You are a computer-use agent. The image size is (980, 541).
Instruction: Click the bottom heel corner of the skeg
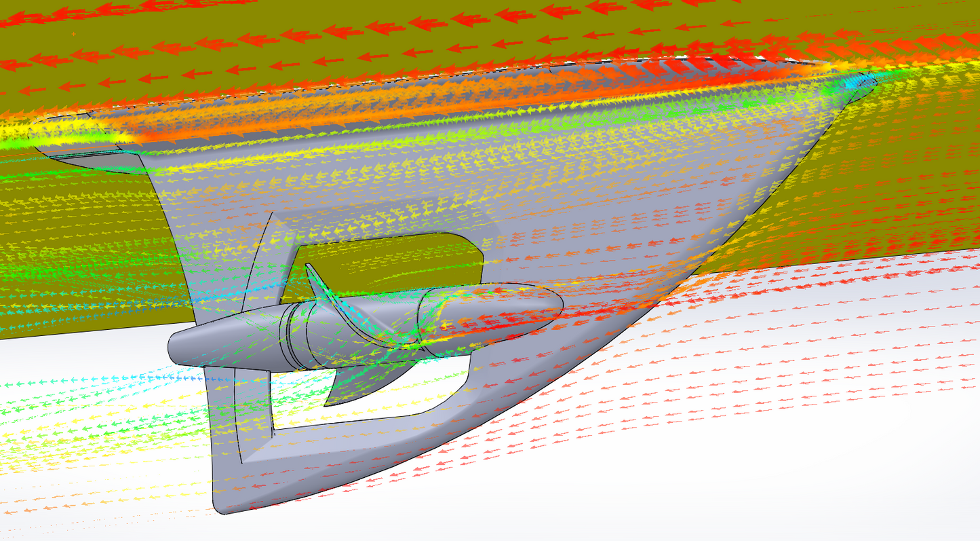[227, 501]
